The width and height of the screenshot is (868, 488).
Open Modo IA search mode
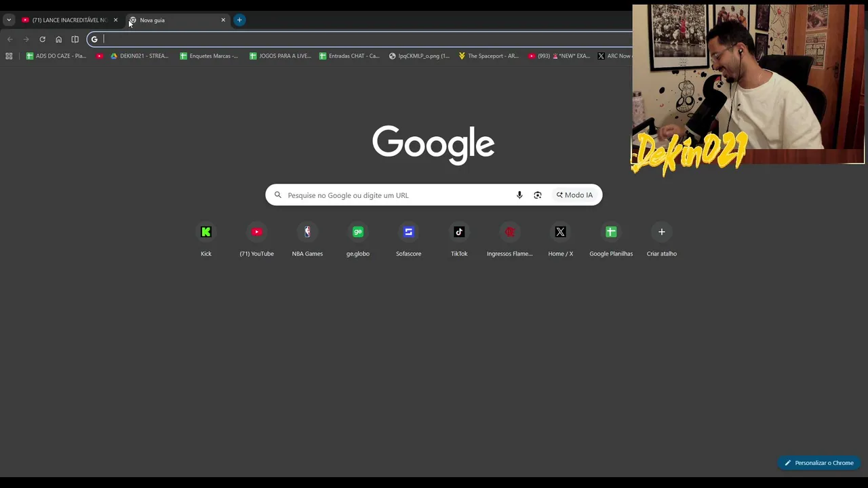(x=574, y=195)
